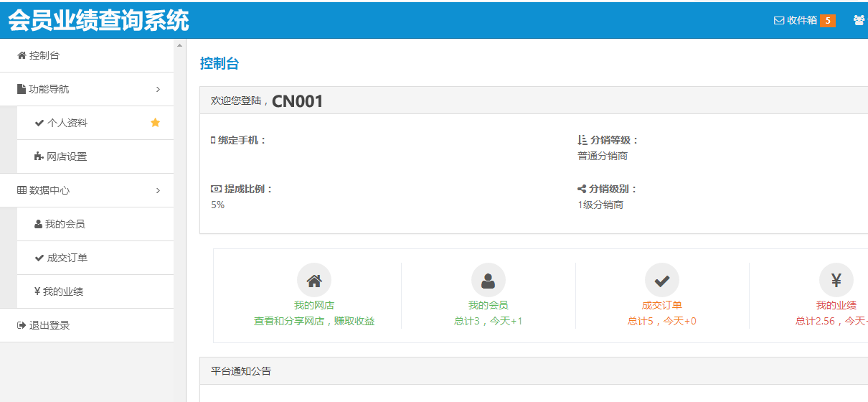Click the sidebar scrollbar up arrow
Screen dimensions: 868x402
[x=179, y=45]
